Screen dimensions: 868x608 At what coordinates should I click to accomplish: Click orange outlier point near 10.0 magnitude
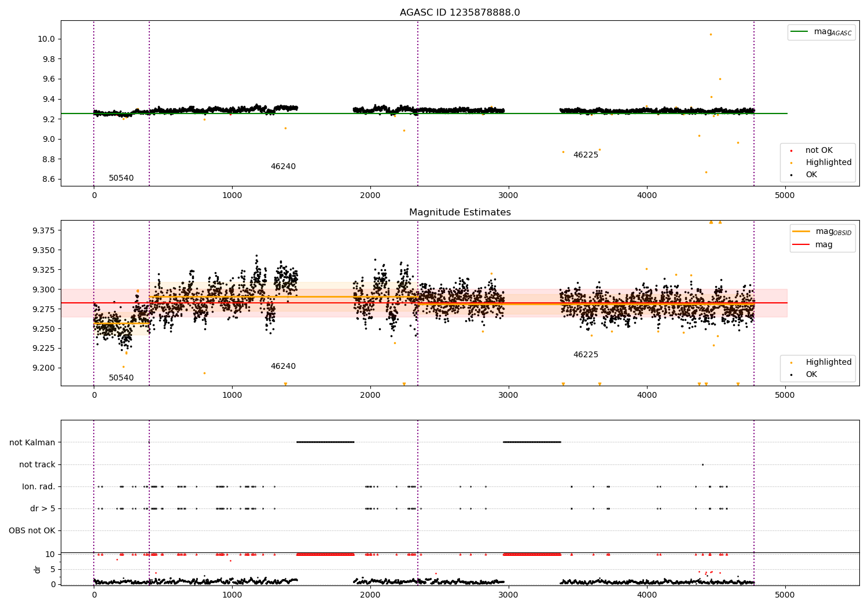711,34
